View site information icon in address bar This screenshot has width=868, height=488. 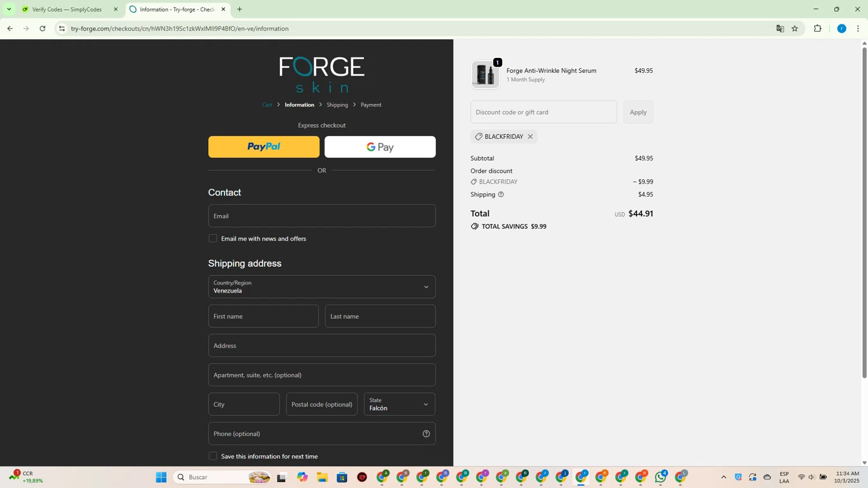62,28
